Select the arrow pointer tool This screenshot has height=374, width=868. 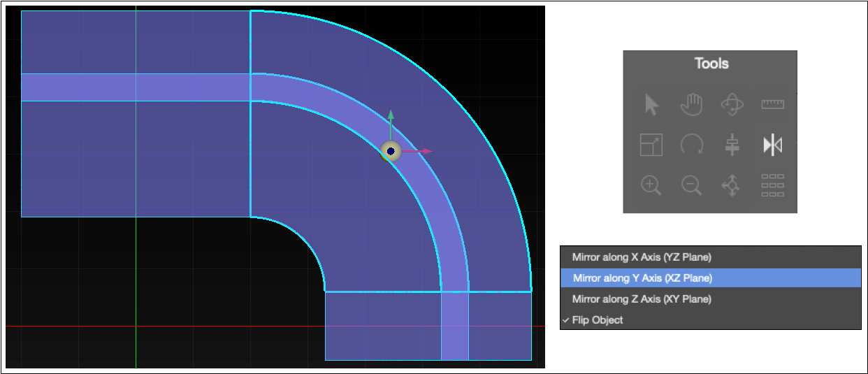(x=651, y=105)
